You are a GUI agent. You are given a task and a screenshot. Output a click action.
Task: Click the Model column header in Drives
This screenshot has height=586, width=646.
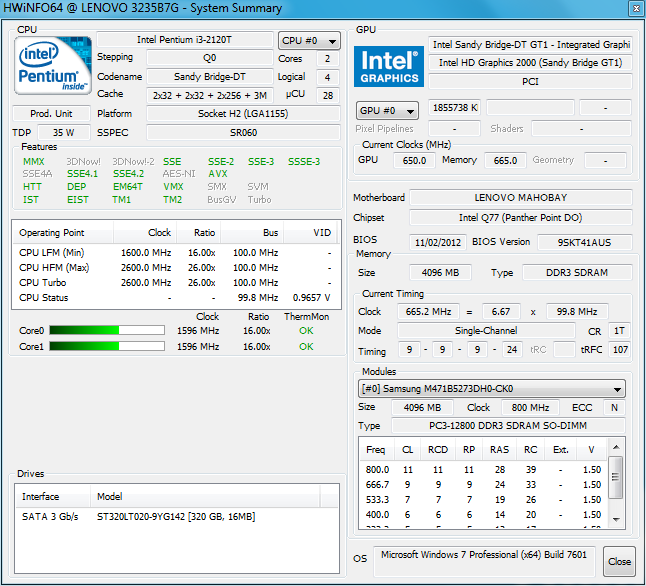pos(110,496)
